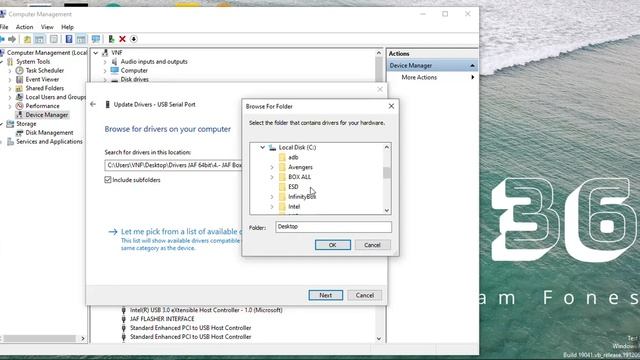Image resolution: width=640 pixels, height=360 pixels.
Task: Expand the Intel folder arrow
Action: [x=272, y=207]
